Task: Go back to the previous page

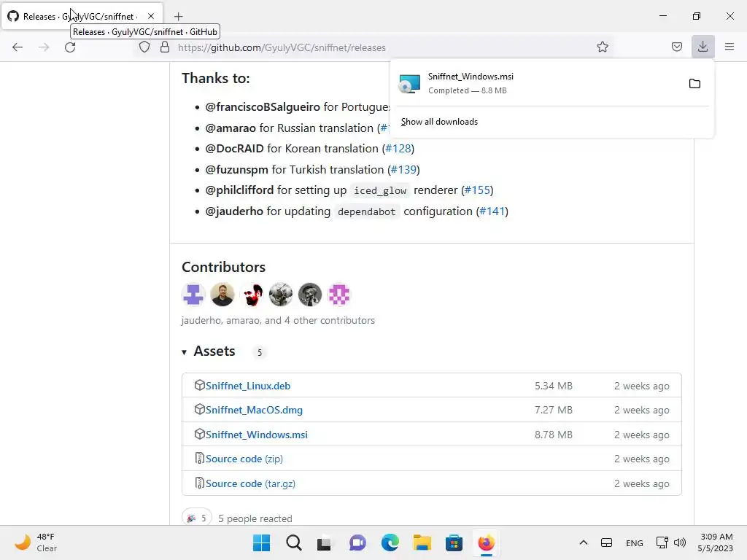Action: [x=18, y=47]
